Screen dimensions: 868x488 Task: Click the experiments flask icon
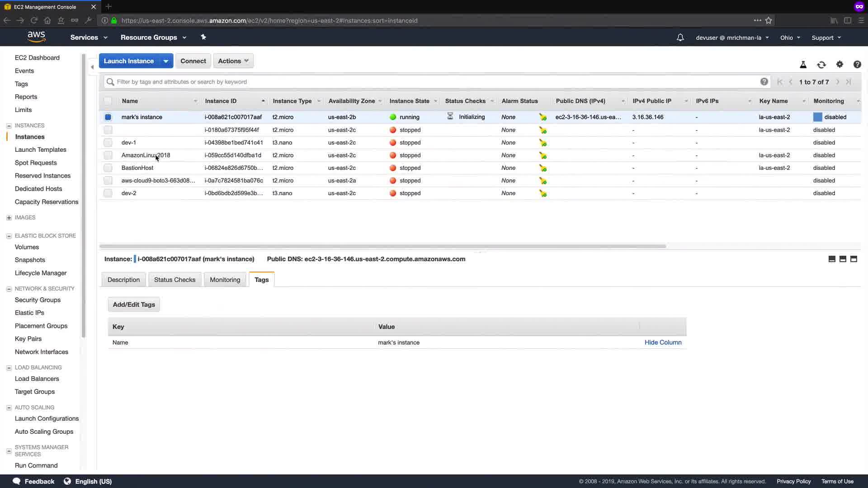click(x=803, y=65)
